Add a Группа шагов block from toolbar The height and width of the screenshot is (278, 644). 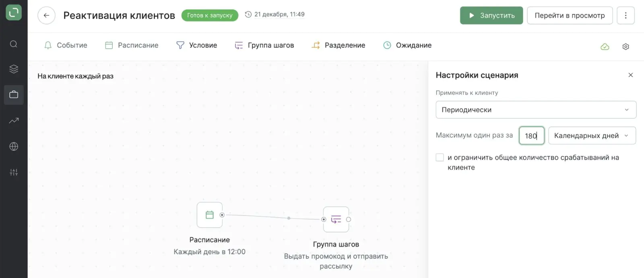[x=264, y=45]
